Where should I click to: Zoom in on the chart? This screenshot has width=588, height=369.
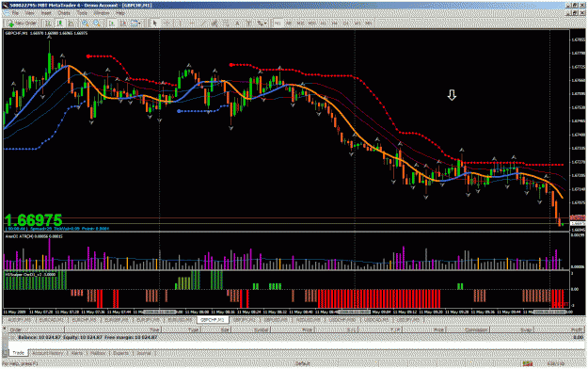point(85,24)
